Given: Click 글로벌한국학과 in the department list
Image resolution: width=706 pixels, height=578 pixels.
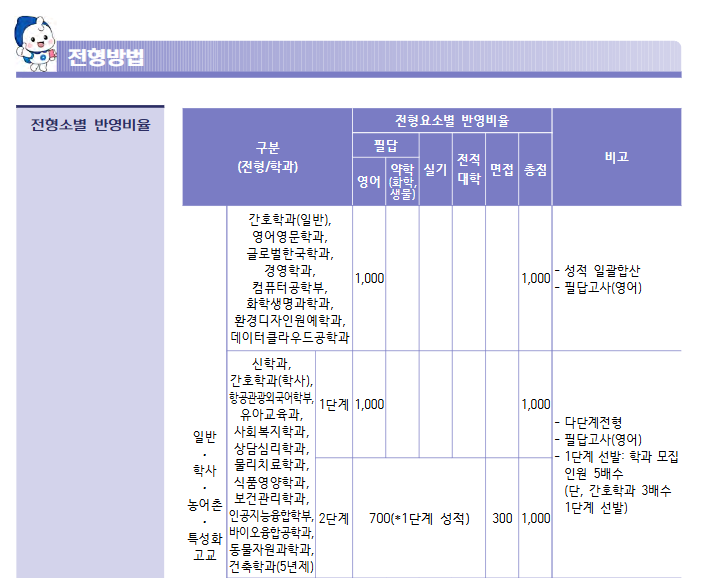Looking at the screenshot, I should click(x=290, y=253).
